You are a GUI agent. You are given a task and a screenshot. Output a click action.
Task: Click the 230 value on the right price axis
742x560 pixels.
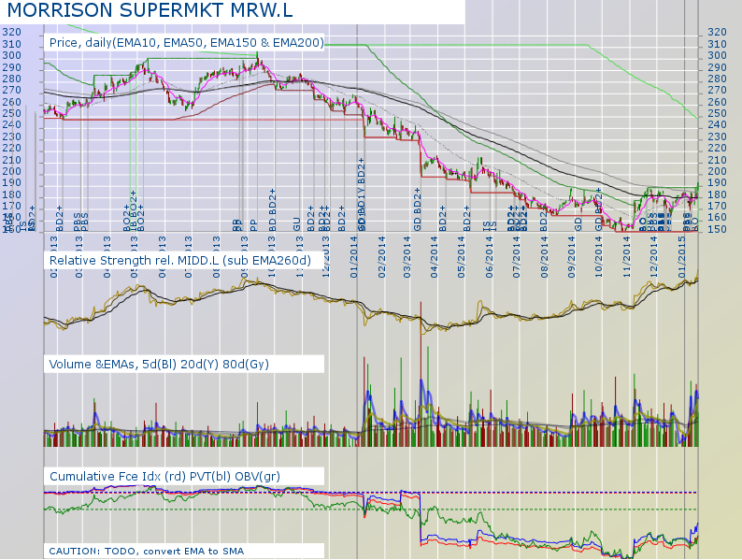tap(717, 136)
